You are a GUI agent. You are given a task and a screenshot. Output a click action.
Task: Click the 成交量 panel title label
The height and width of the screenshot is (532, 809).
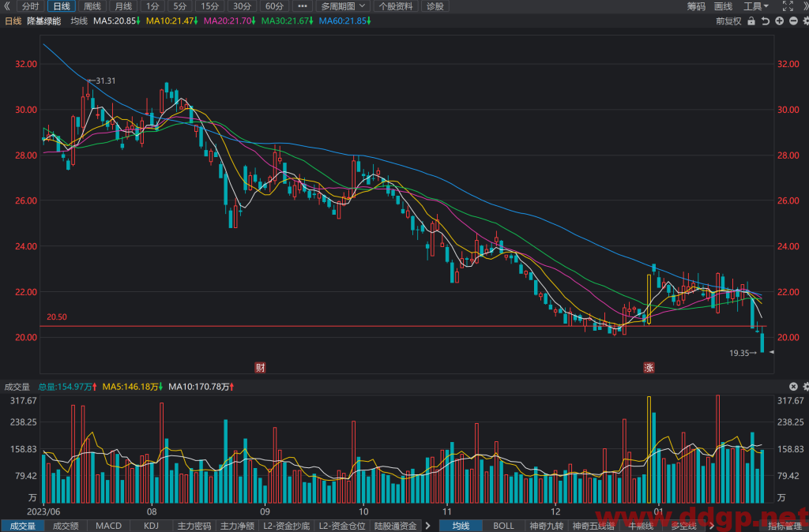[x=17, y=387]
